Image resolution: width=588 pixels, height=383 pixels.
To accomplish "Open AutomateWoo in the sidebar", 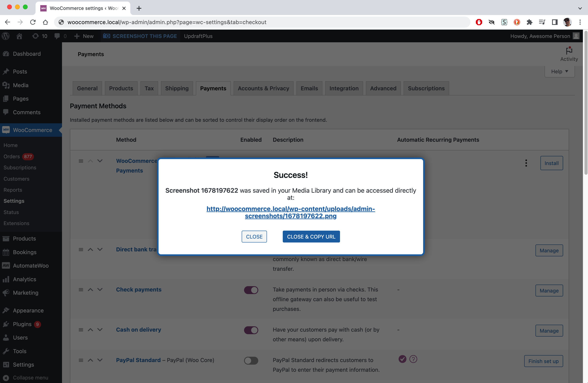I will coord(31,266).
